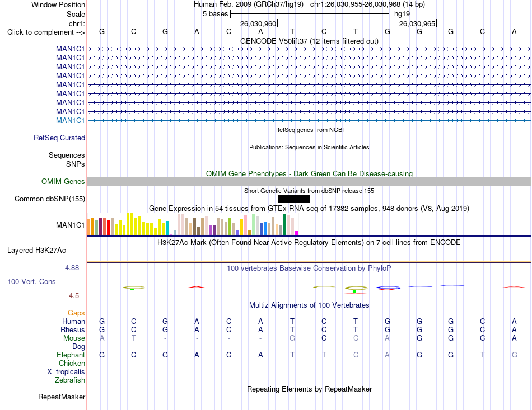Click the orange Gaps label
Screen dimensions: 532x410
point(76,313)
